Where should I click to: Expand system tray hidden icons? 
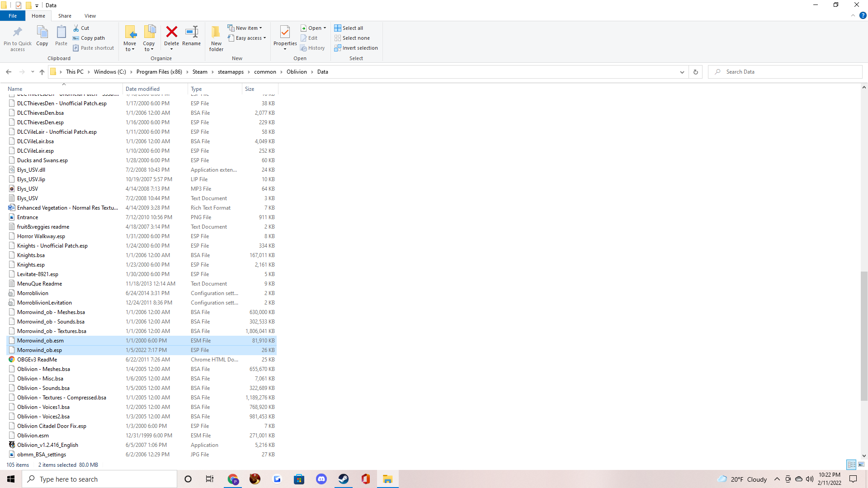pyautogui.click(x=777, y=479)
